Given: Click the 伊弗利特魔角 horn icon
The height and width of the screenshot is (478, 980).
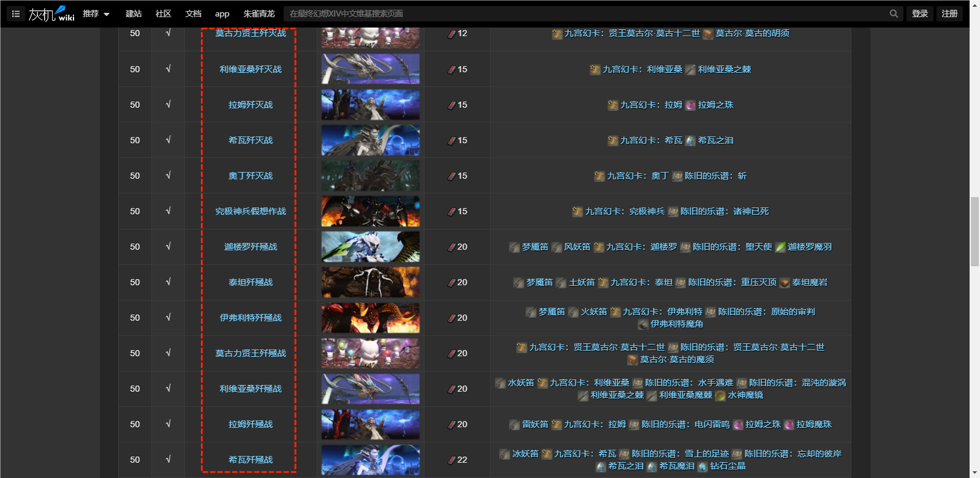Looking at the screenshot, I should click(643, 324).
